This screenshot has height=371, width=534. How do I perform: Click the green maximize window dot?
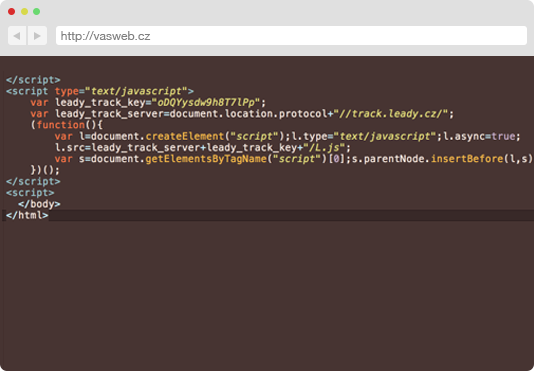(x=36, y=12)
